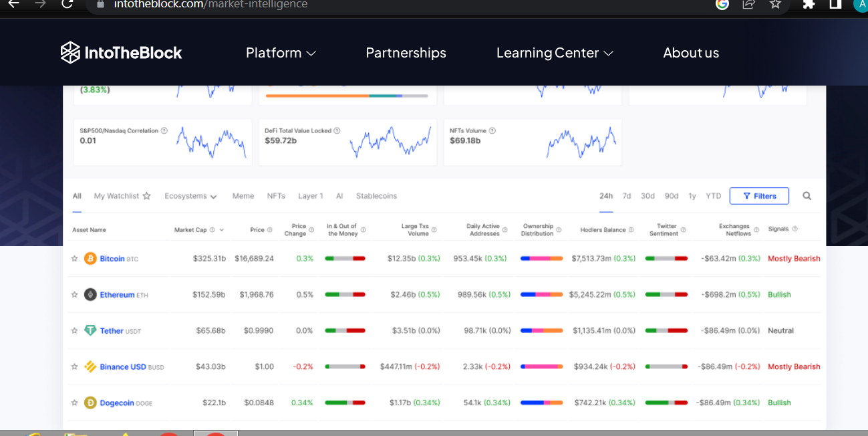Click the Binance USD coin logo
Screen dimensions: 868x436
(90, 366)
